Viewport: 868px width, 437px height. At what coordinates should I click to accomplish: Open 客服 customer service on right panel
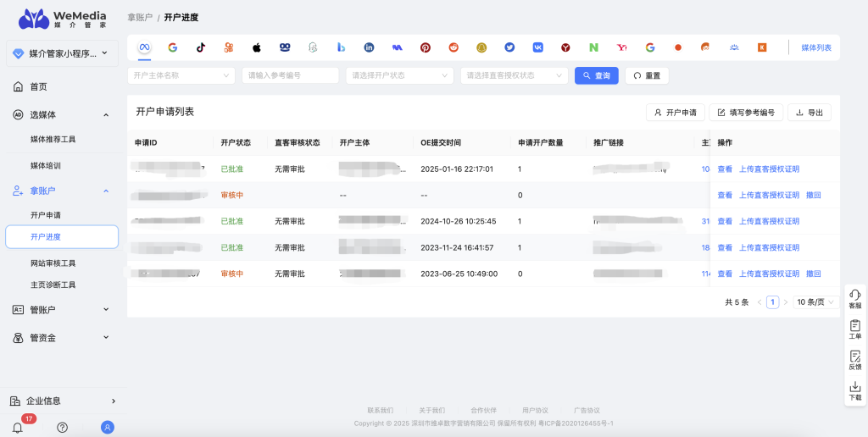[x=854, y=298]
